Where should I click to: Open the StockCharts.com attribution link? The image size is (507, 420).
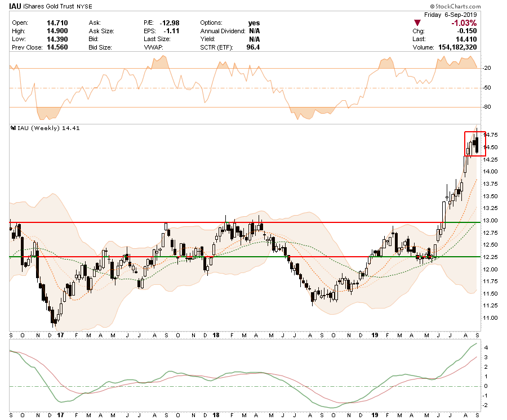point(456,6)
